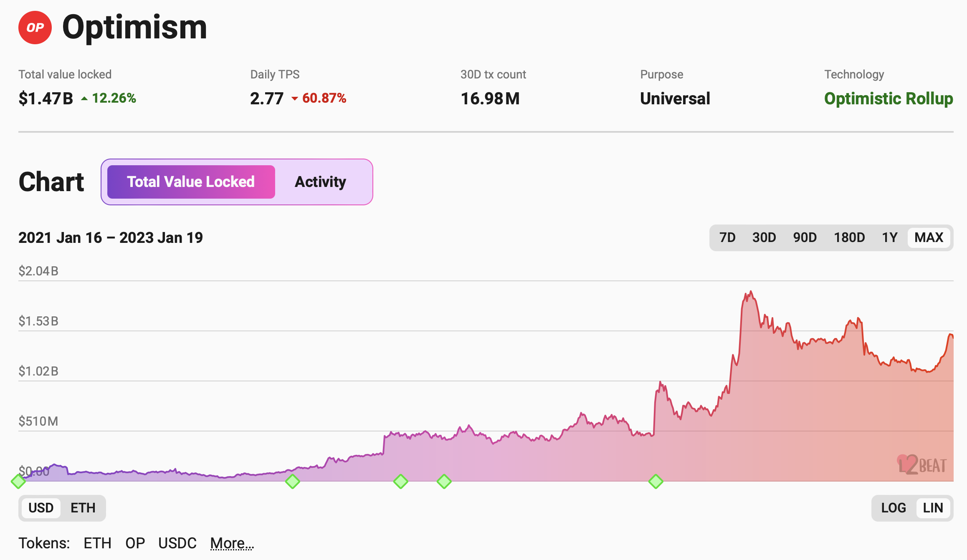Click the OP token link
The height and width of the screenshot is (560, 967).
135,543
